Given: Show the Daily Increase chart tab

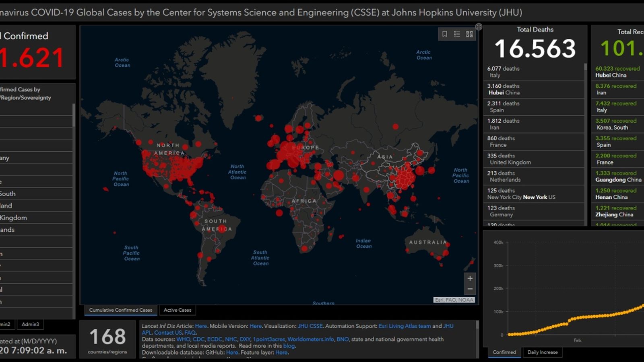Looking at the screenshot, I should click(543, 352).
